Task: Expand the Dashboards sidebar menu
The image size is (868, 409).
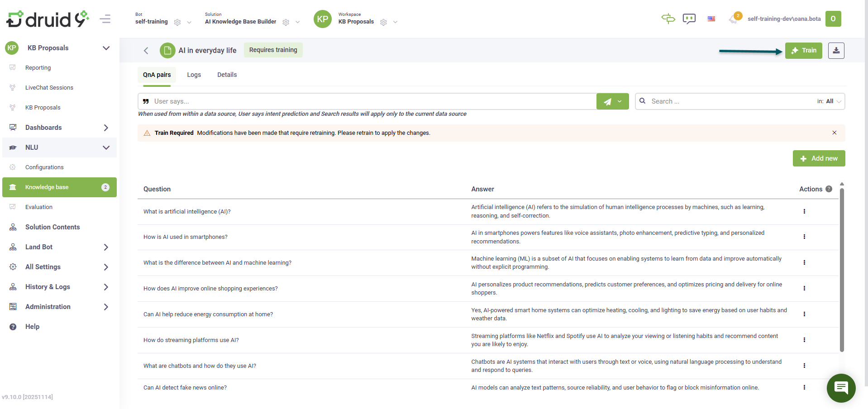Action: click(106, 128)
